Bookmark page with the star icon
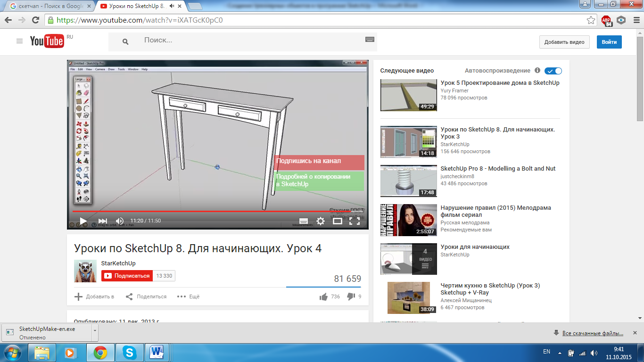644x362 pixels. point(591,20)
